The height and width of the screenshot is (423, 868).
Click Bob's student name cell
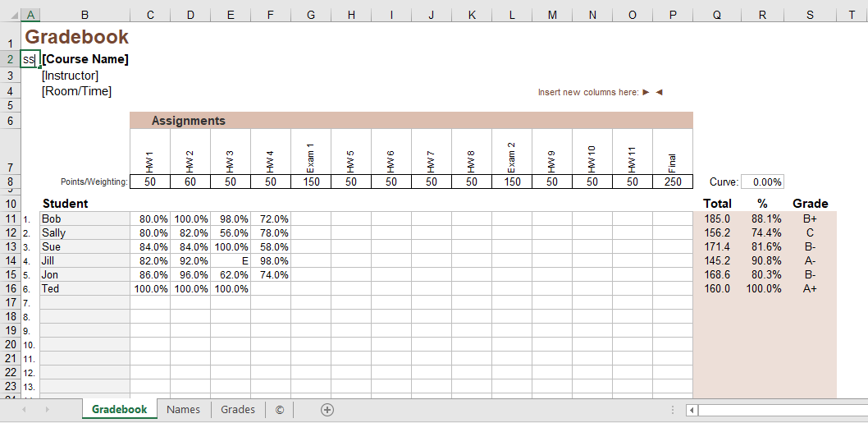click(x=85, y=219)
